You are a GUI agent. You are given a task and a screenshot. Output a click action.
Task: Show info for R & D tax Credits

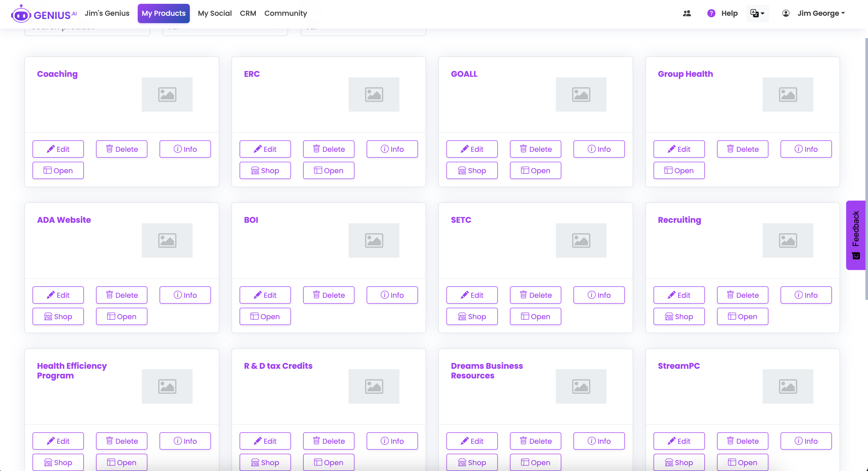point(392,441)
